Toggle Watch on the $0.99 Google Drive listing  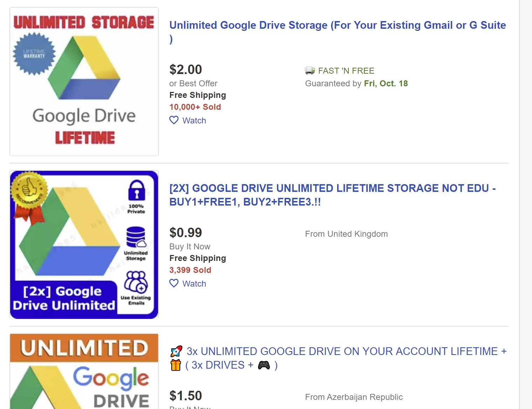pyautogui.click(x=188, y=283)
